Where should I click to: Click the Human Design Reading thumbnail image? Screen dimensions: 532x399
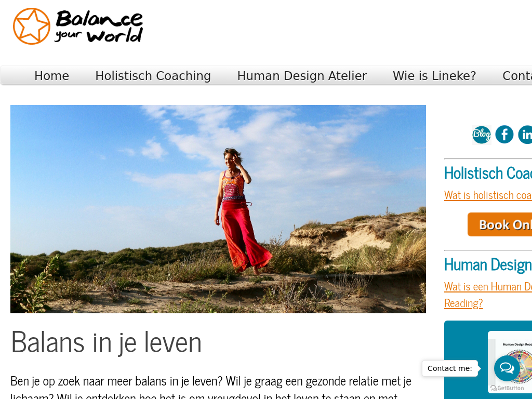pyautogui.click(x=510, y=365)
